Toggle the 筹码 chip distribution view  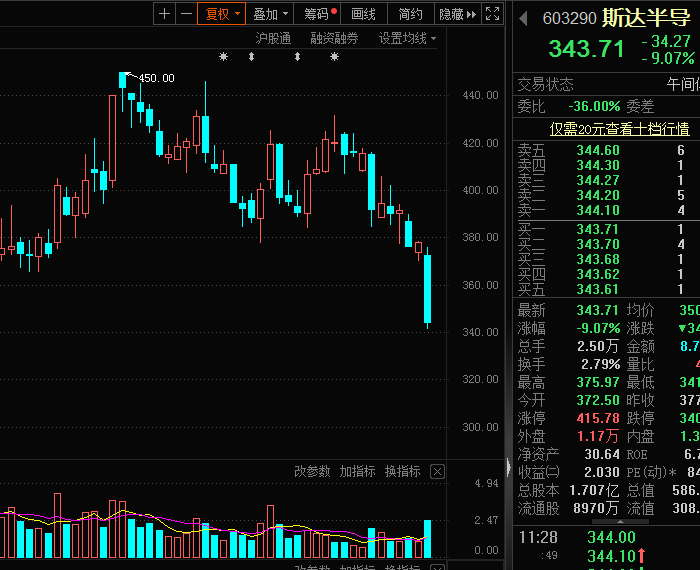[320, 13]
